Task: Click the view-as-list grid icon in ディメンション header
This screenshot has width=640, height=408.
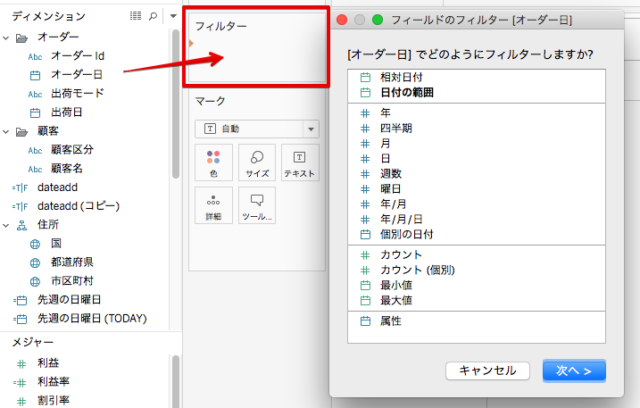Action: point(136,16)
